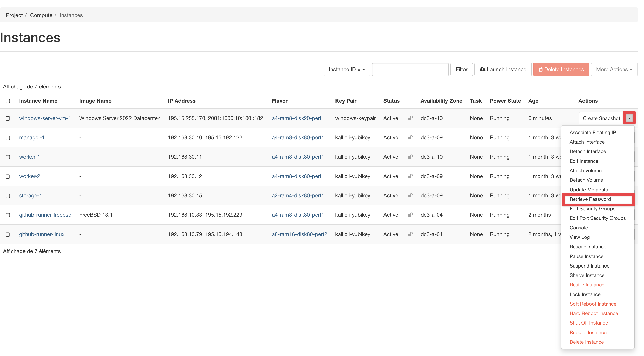Choose Resize Instance menu entry
Viewport: 644px width, 356px height.
click(587, 285)
